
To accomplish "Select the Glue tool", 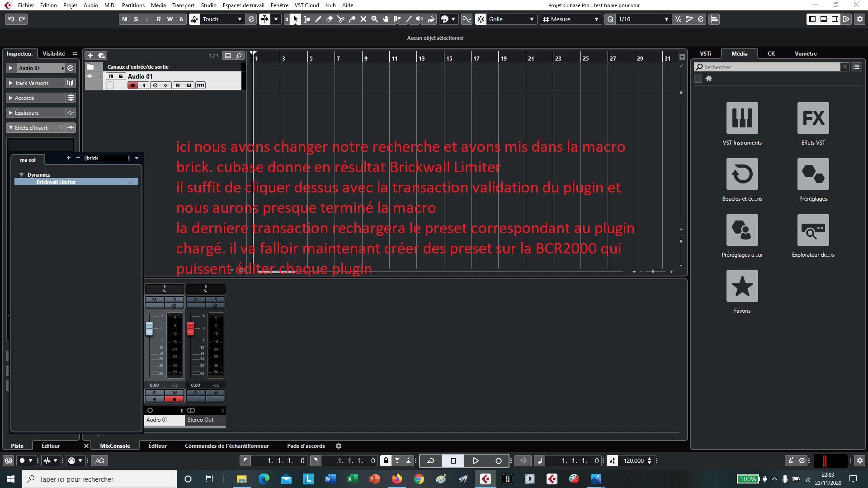I will click(x=352, y=19).
